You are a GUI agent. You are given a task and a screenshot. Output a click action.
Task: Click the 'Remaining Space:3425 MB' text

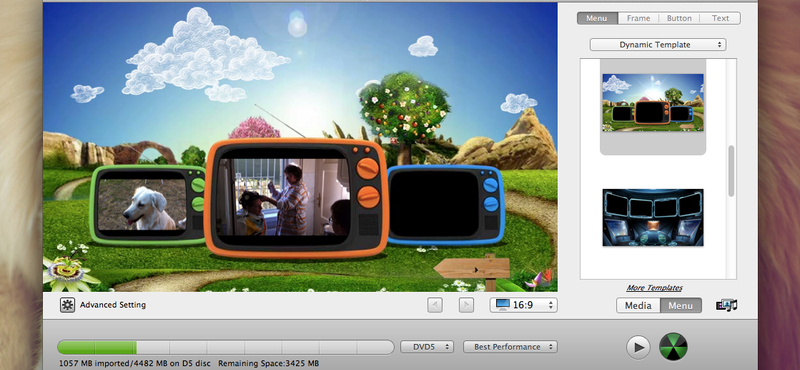click(x=269, y=363)
